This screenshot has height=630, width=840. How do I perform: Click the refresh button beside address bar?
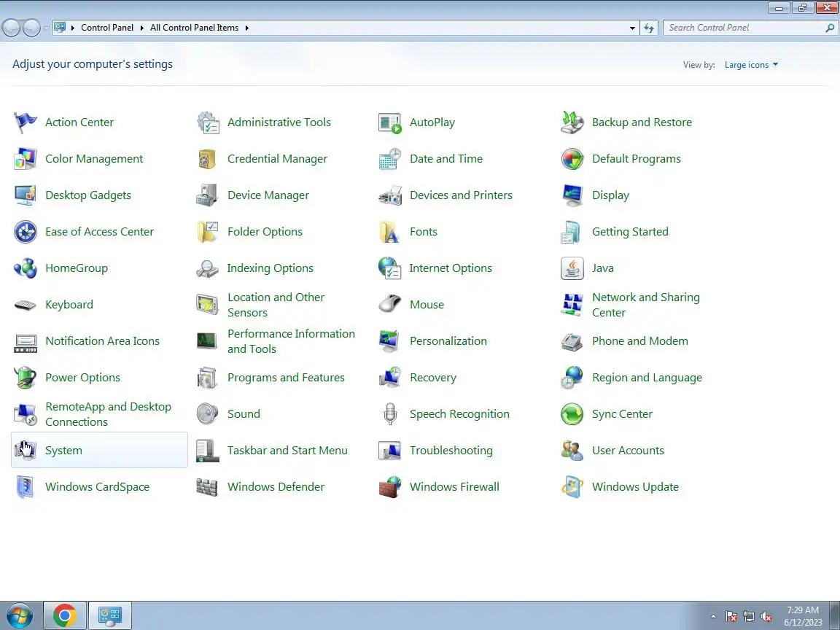click(649, 28)
